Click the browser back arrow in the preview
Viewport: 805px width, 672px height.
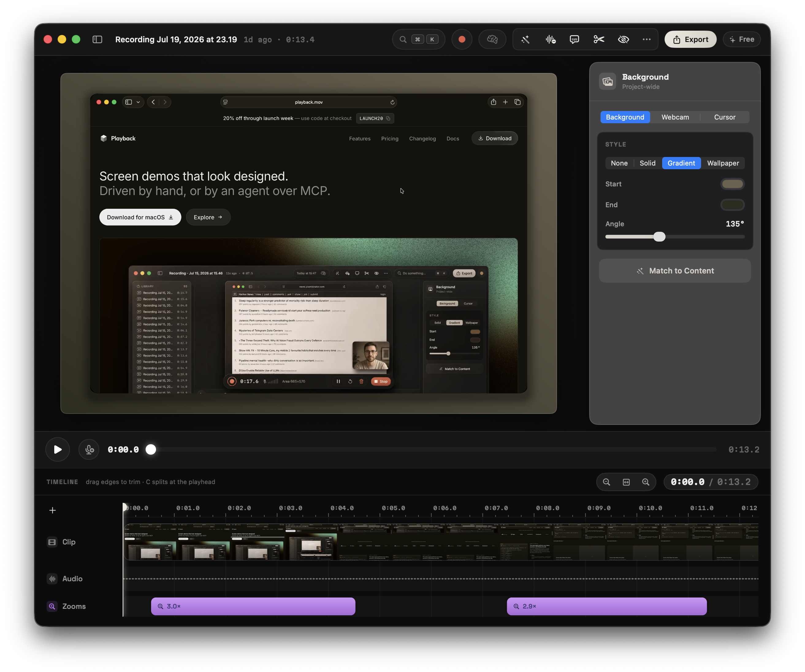click(x=153, y=102)
